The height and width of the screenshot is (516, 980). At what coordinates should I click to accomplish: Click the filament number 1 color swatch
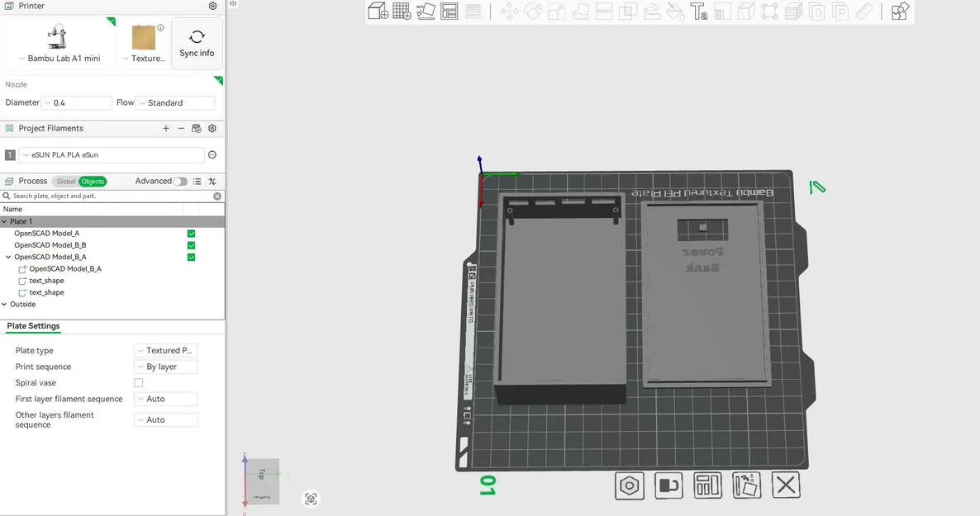click(10, 155)
